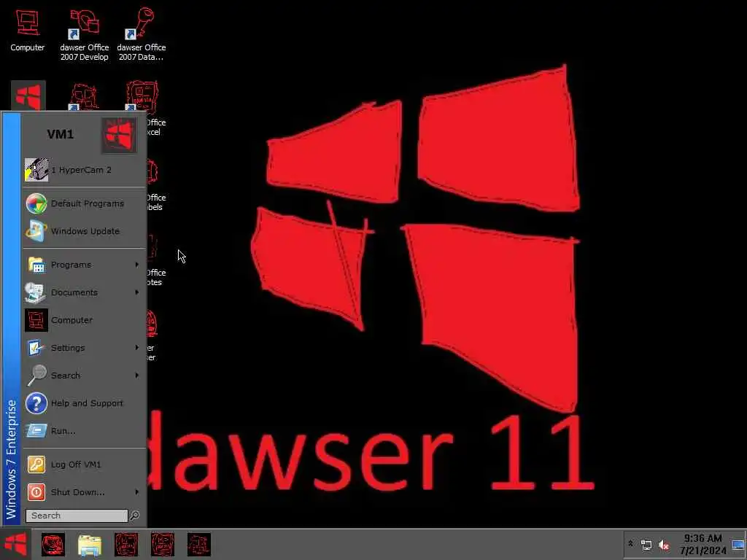Open dawser Office 2007 Develop shortcut
The width and height of the screenshot is (747, 560).
(85, 34)
